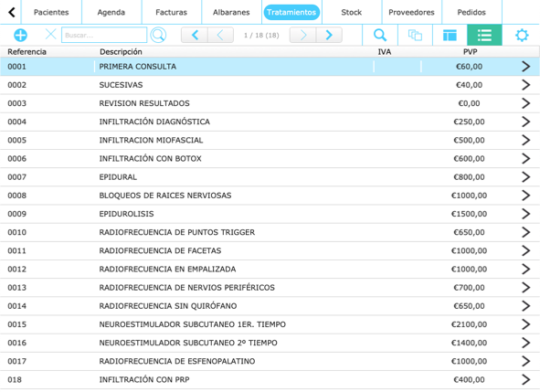Open details arrow for INFILTRACIÓN CON PRP
Image resolution: width=540 pixels, height=392 pixels.
click(525, 379)
